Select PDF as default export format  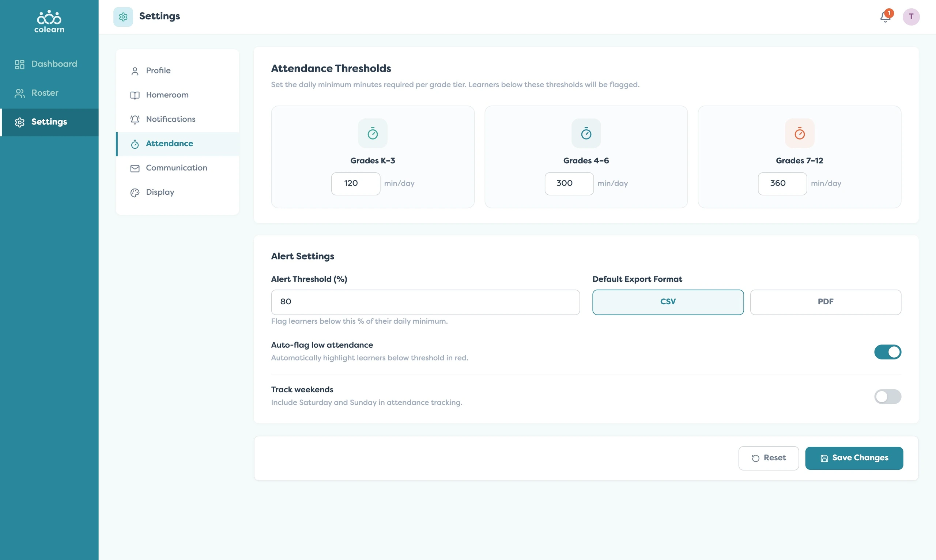point(825,302)
